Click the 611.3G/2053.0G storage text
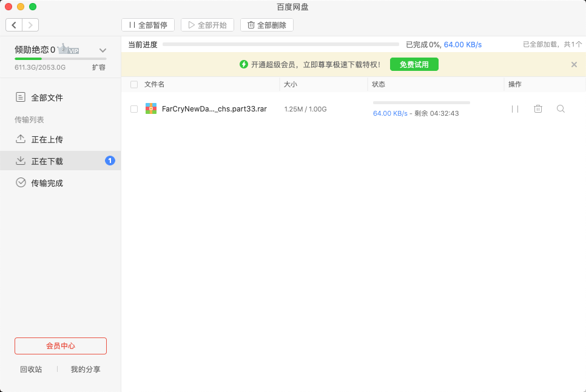Screen dimensions: 586x392 (40, 67)
